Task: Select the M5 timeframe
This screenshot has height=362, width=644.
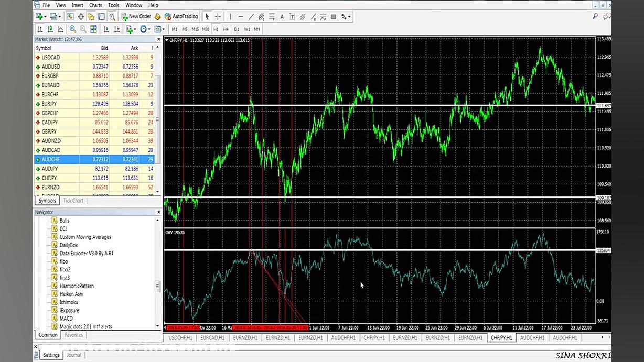Action: tap(185, 29)
